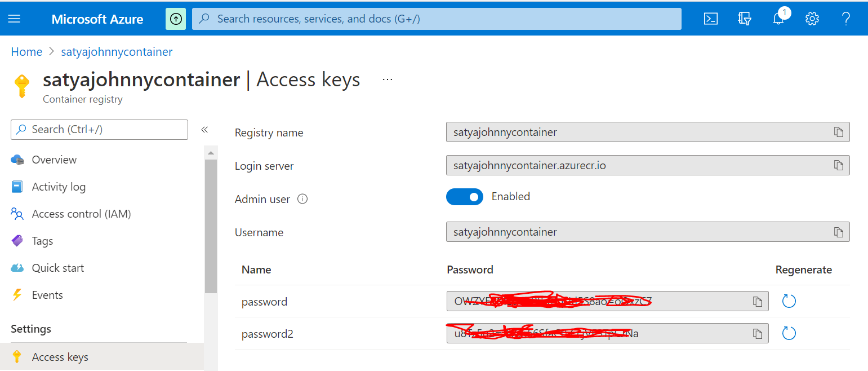Regenerate the password2 key
868x371 pixels.
pos(789,334)
